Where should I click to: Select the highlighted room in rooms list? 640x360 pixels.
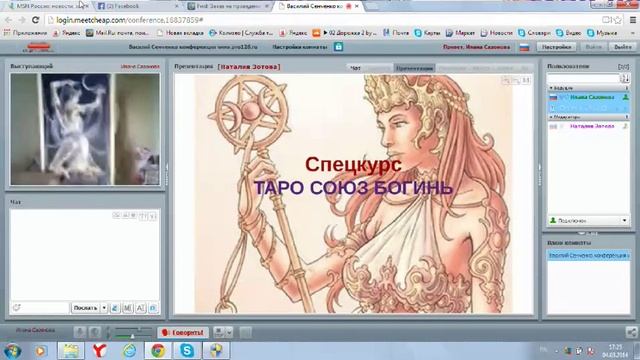point(588,255)
